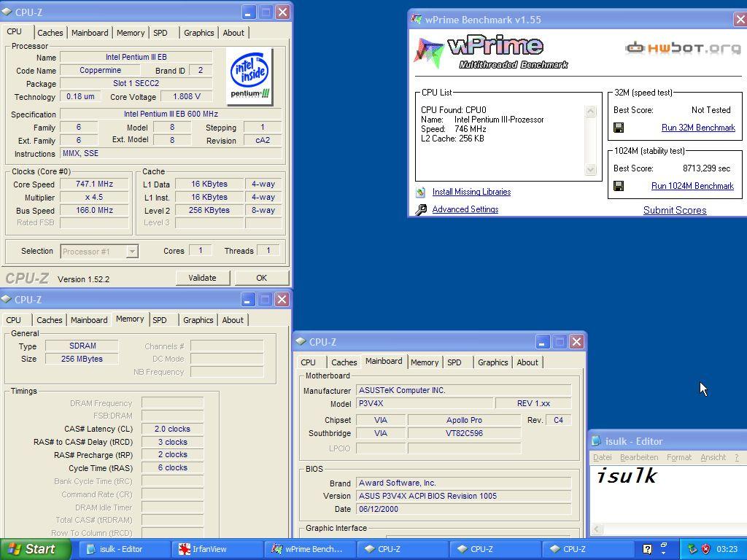Close the Memory CPU-Z window
This screenshot has width=747, height=560.
pos(282,300)
